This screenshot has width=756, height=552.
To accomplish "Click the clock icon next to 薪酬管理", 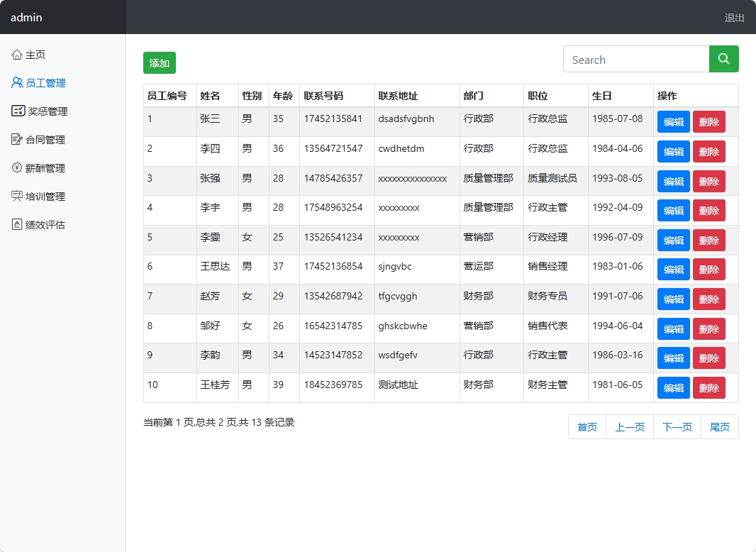I will 16,167.
